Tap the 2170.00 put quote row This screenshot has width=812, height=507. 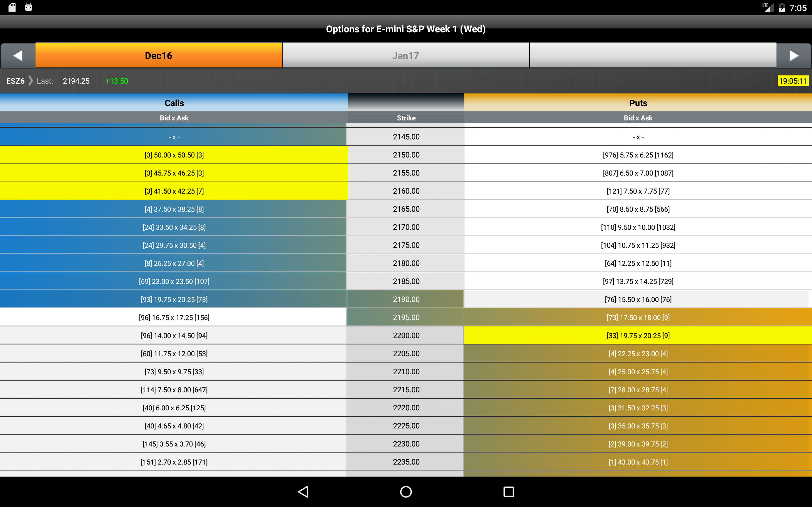[x=638, y=227]
